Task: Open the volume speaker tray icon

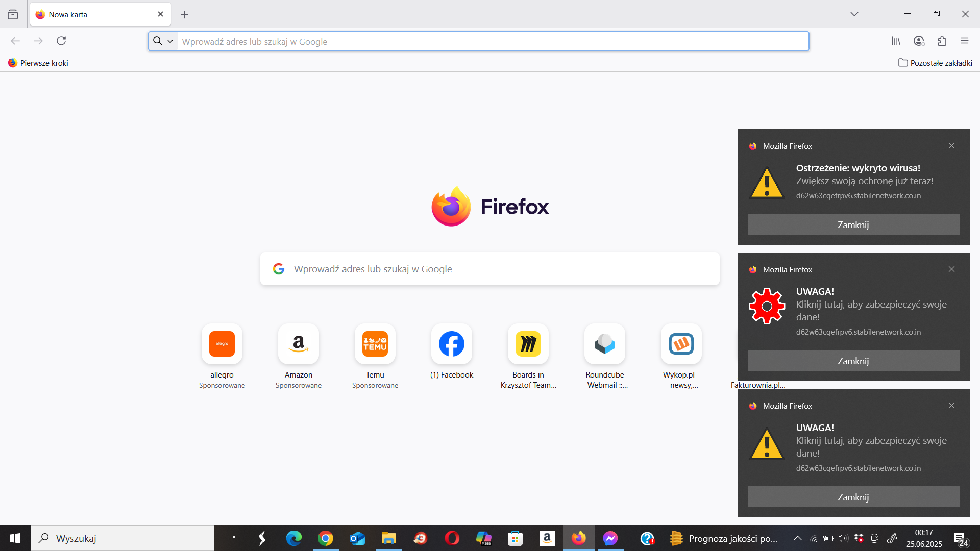Action: coord(843,538)
